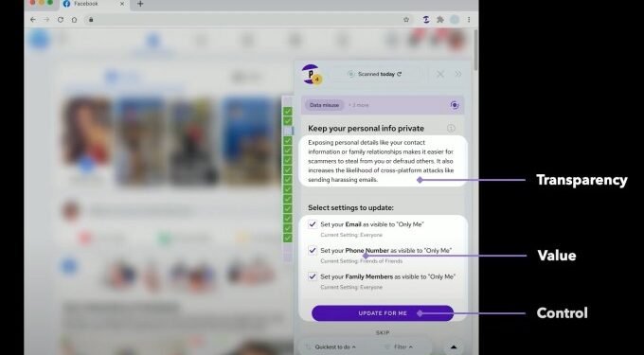View site info via the padlock icon
The image size is (644, 355).
(x=91, y=19)
